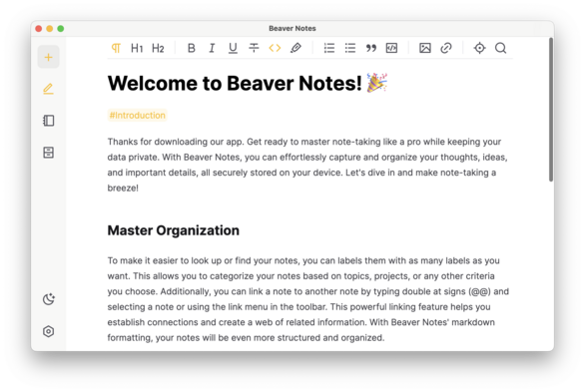The width and height of the screenshot is (585, 392).
Task: Toggle italic formatting
Action: coord(212,48)
